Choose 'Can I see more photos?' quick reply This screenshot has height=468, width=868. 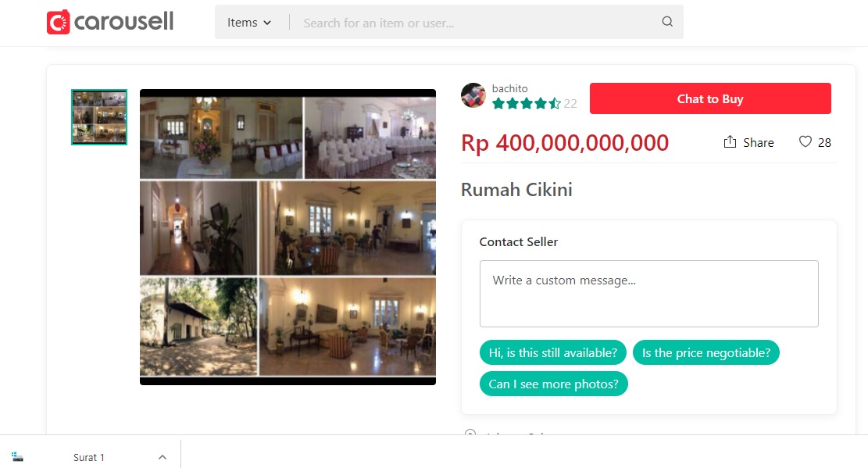click(553, 384)
